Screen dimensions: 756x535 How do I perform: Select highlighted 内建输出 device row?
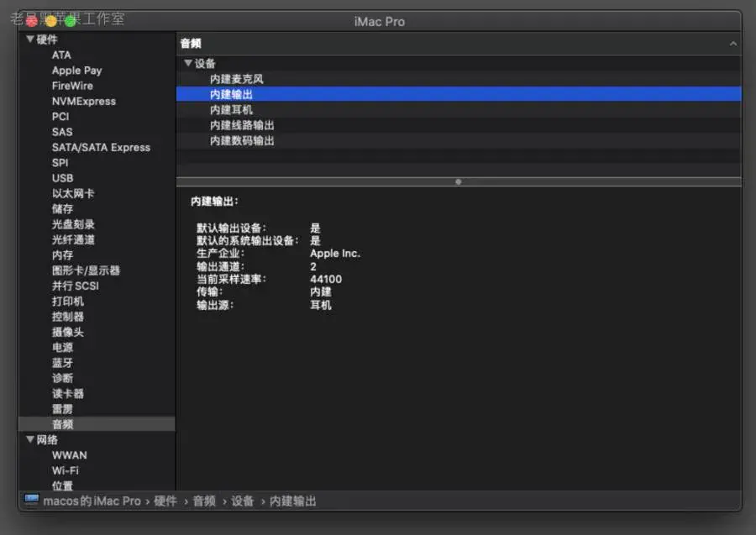coord(459,94)
